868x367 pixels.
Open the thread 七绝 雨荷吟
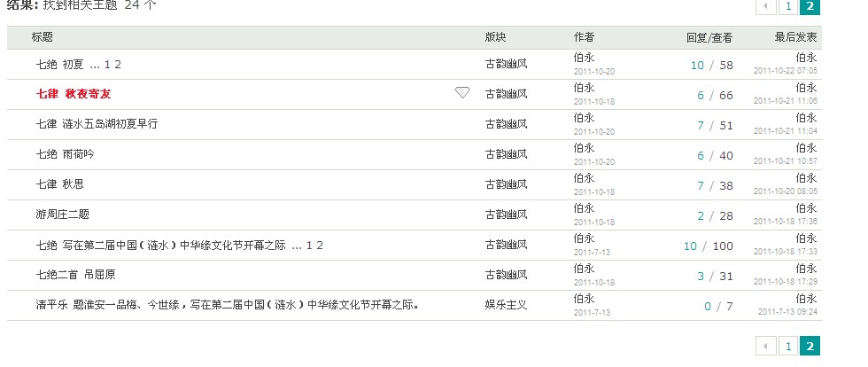pos(65,154)
